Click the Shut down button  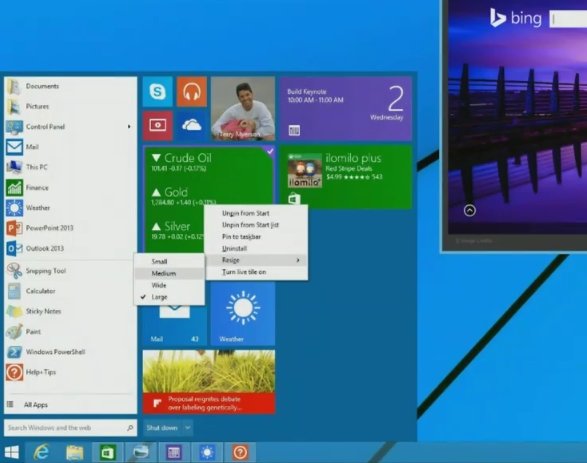coord(162,428)
